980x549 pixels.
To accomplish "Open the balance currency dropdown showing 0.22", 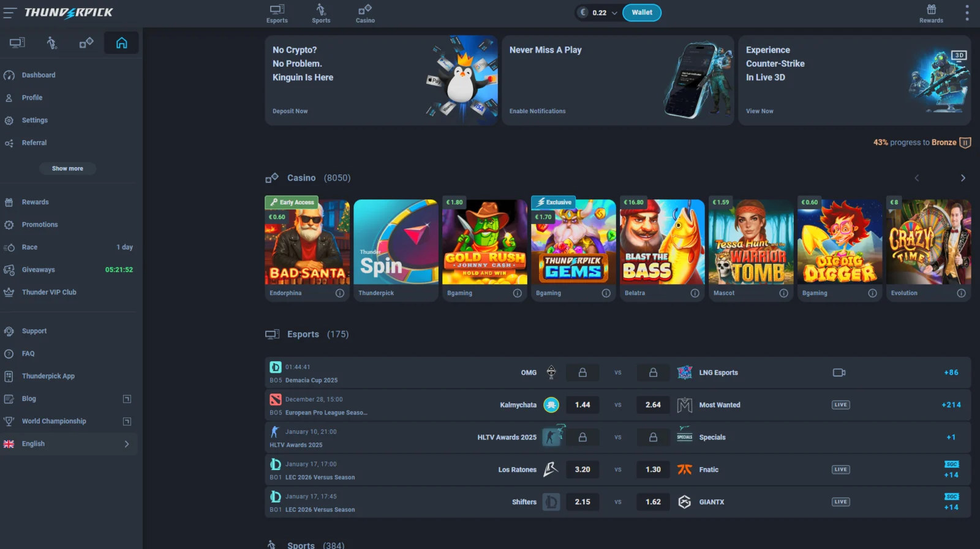I will coord(599,13).
